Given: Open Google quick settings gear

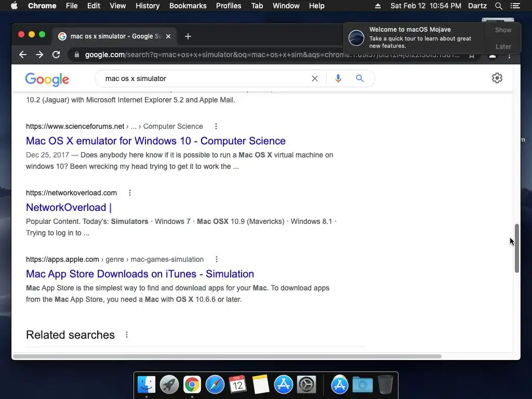Looking at the screenshot, I should [497, 78].
